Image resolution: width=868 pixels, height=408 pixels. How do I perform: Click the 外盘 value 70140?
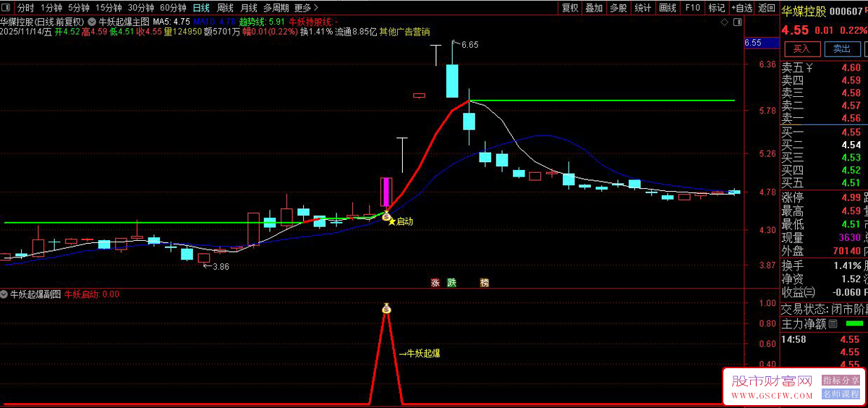(x=846, y=250)
